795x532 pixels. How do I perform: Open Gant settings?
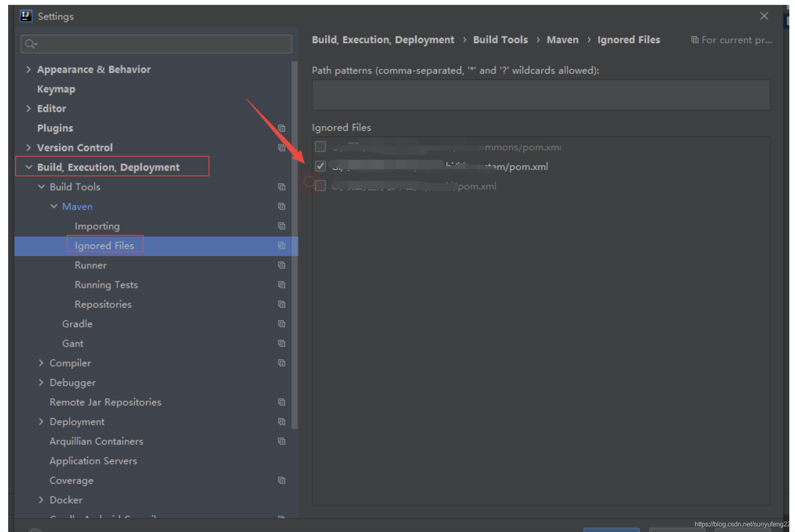click(73, 344)
